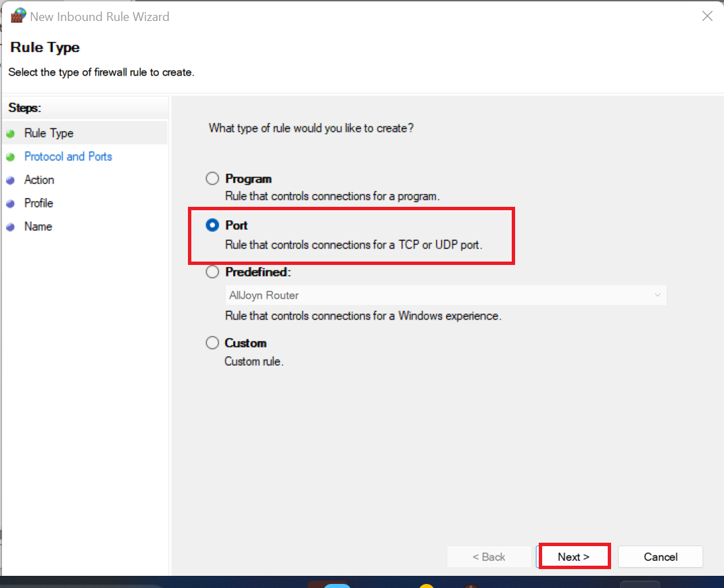Click the 'Custom rule.' description text
Screen dimensions: 724x588
[x=254, y=362]
